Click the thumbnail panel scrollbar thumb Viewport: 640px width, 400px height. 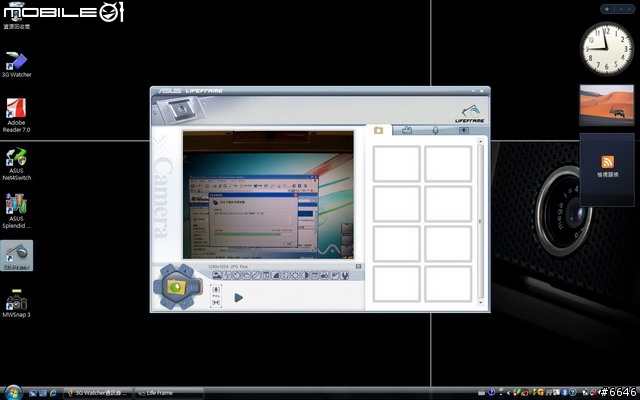pyautogui.click(x=480, y=221)
